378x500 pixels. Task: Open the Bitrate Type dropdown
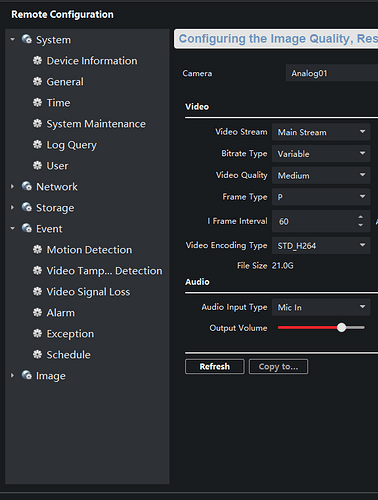321,154
